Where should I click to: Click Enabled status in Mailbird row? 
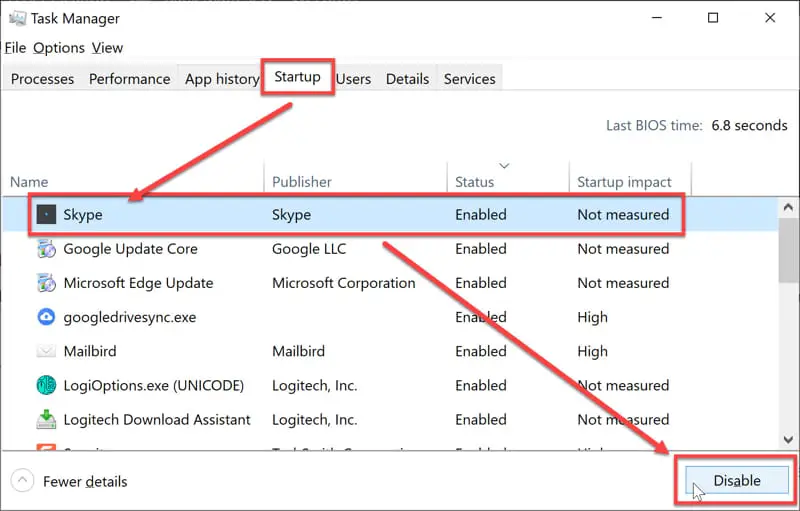pos(481,351)
